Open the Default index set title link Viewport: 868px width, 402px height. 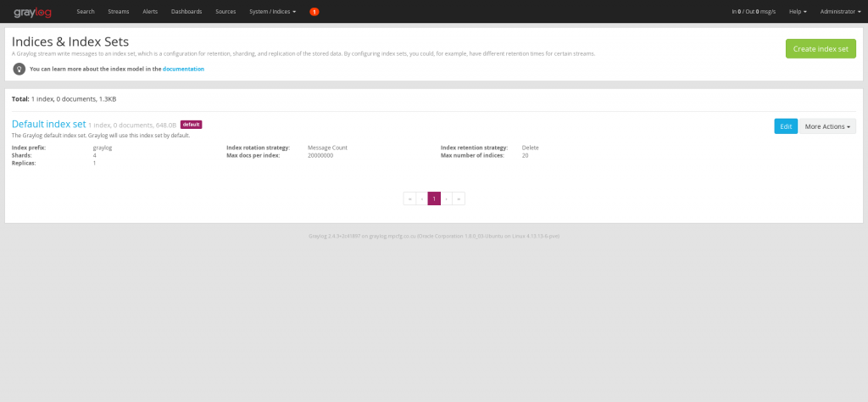48,124
